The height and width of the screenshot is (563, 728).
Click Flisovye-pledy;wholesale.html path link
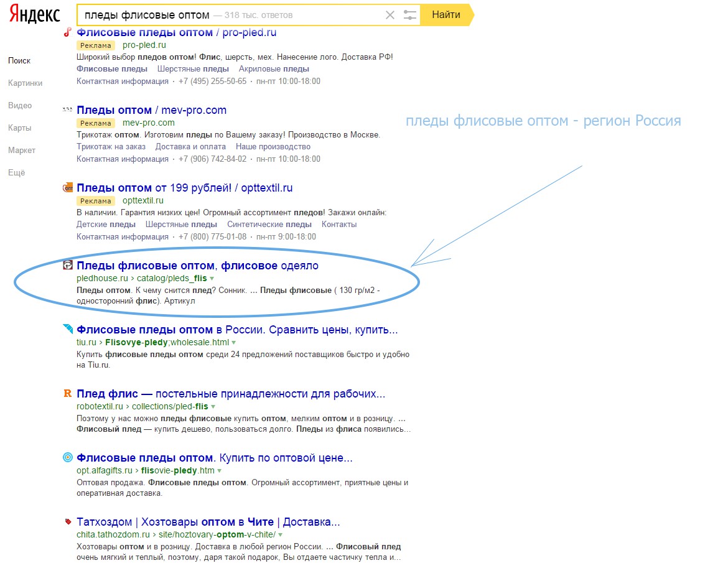click(167, 343)
